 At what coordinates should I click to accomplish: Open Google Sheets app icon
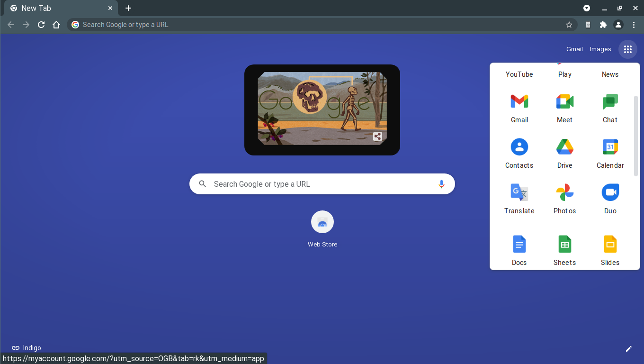564,250
